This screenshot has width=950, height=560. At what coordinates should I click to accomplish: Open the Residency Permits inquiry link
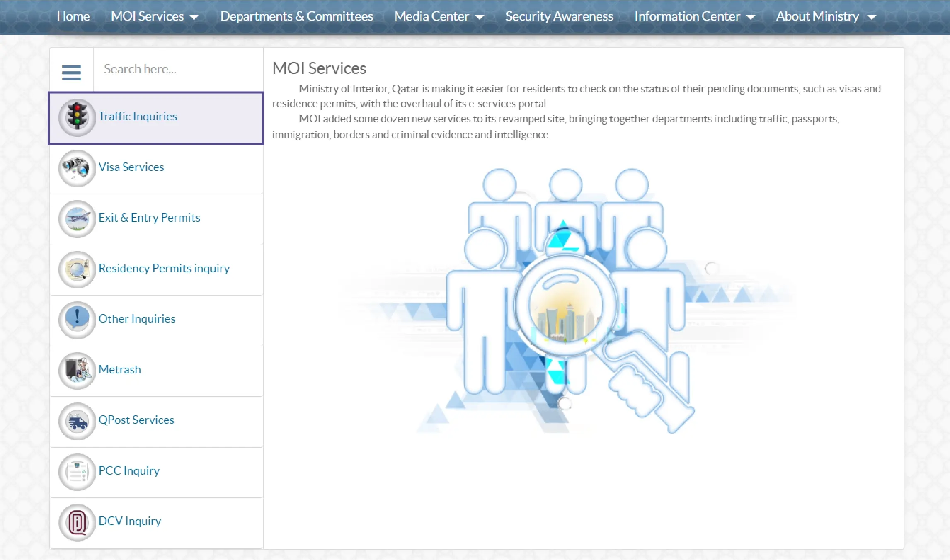pos(164,269)
